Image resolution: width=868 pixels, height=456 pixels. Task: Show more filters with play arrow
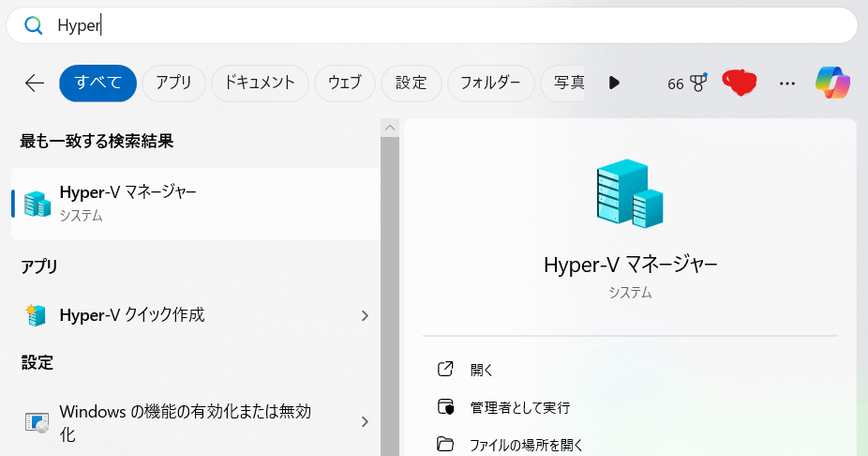[614, 84]
